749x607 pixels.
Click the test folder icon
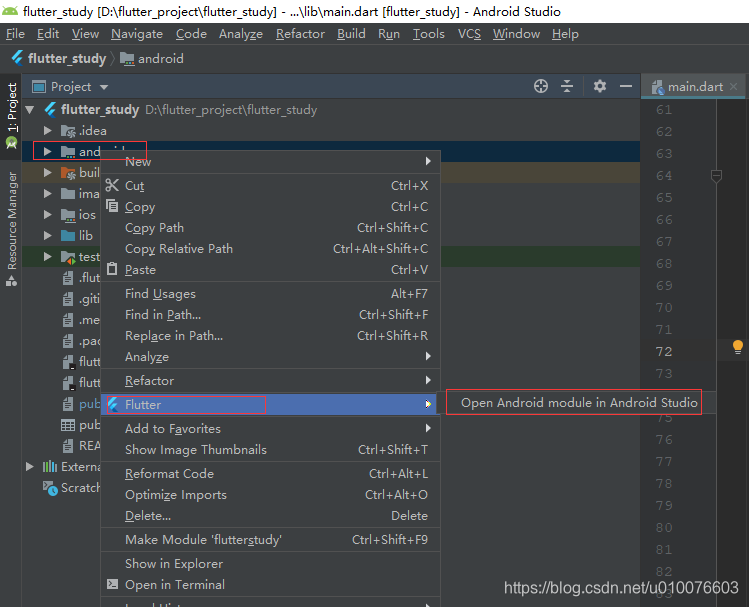pyautogui.click(x=68, y=257)
